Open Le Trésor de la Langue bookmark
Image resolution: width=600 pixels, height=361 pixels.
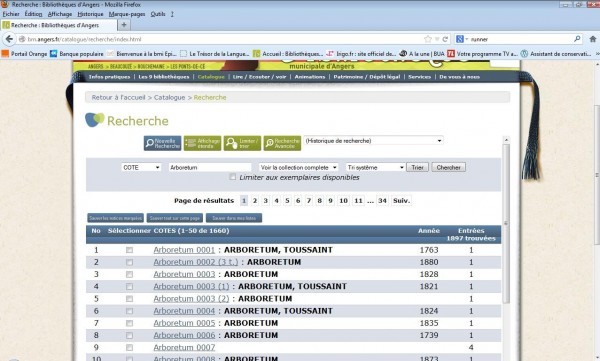tap(215, 54)
